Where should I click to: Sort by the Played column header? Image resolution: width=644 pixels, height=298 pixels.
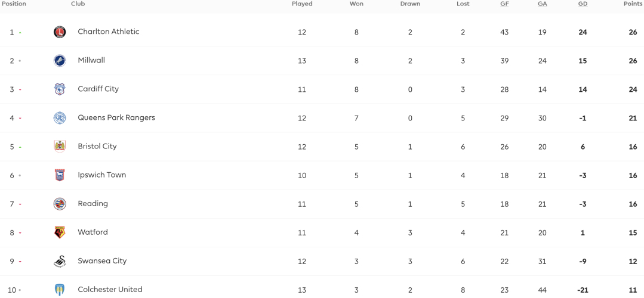[x=302, y=4]
